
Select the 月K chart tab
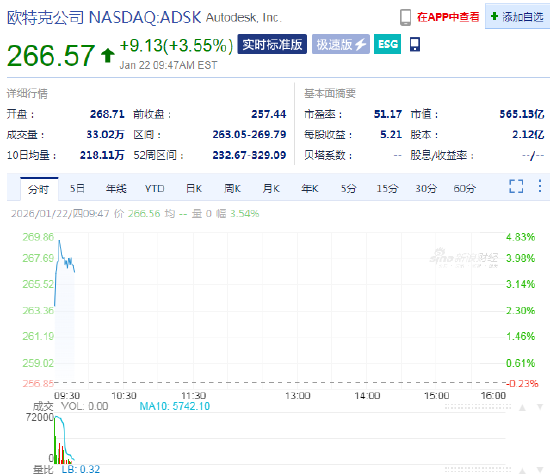coord(271,189)
